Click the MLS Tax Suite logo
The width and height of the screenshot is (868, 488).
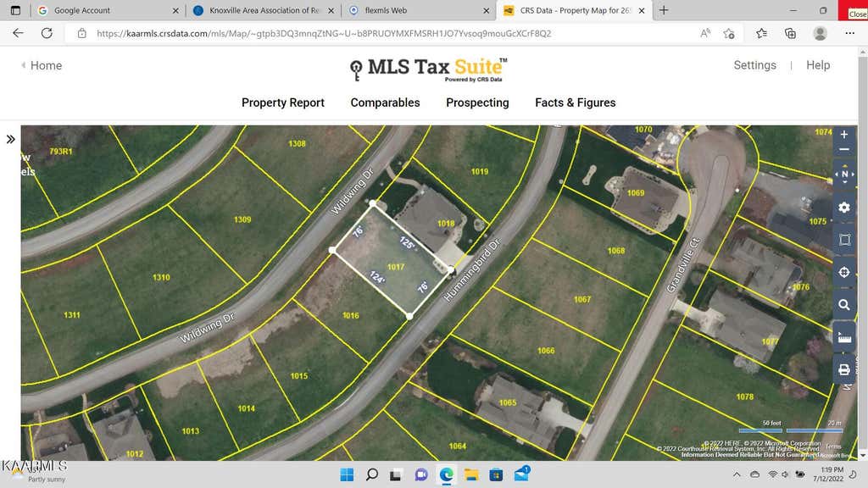[x=428, y=69]
